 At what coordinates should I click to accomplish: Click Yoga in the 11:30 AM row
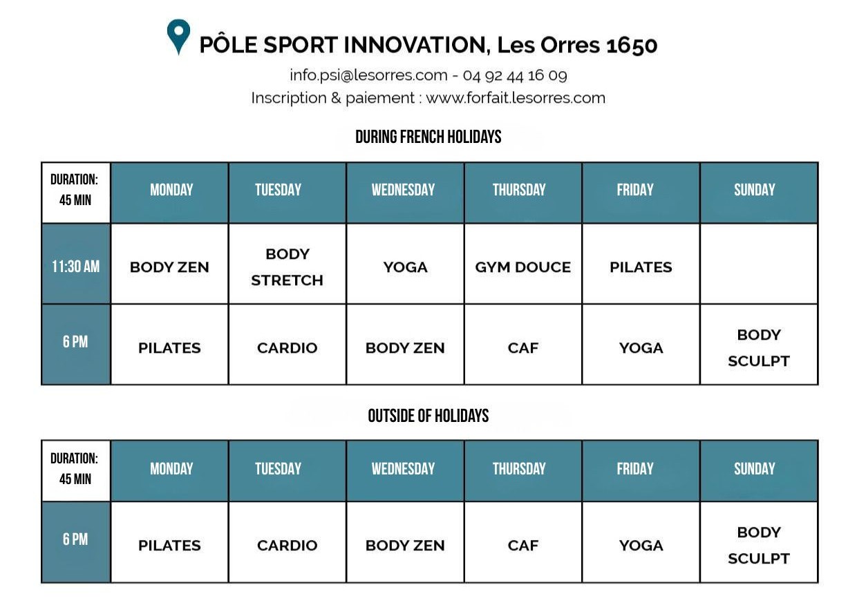[405, 267]
